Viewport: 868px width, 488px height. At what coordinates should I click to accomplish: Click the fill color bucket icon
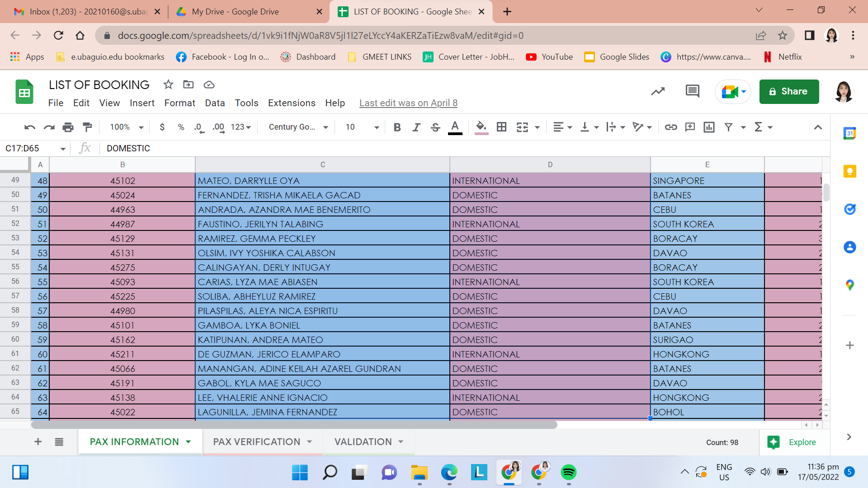[481, 127]
